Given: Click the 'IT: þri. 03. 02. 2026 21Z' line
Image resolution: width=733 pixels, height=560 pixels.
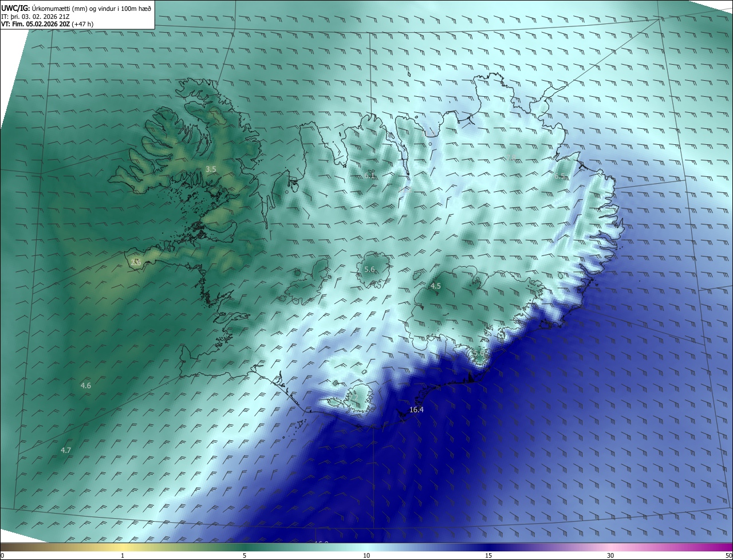Looking at the screenshot, I should tap(35, 16).
